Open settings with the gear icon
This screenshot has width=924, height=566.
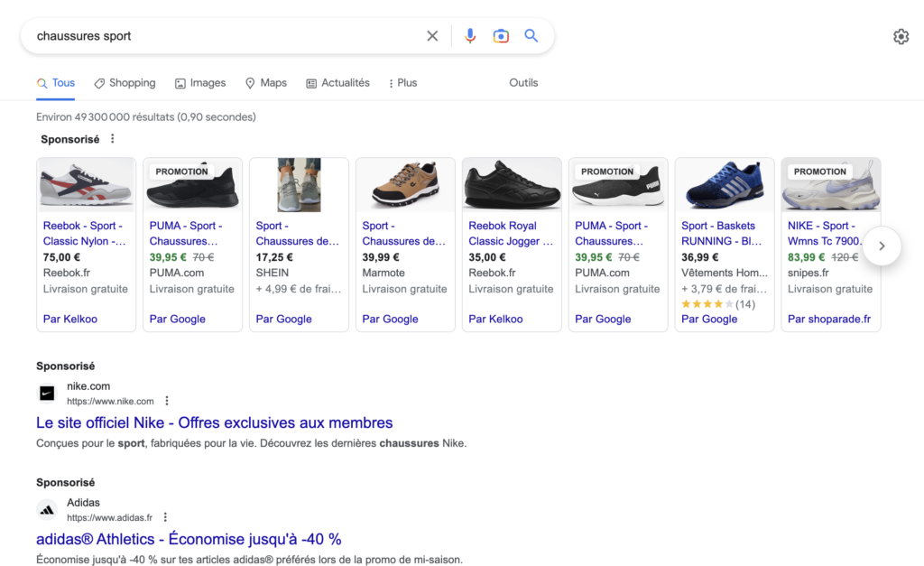[x=901, y=36]
